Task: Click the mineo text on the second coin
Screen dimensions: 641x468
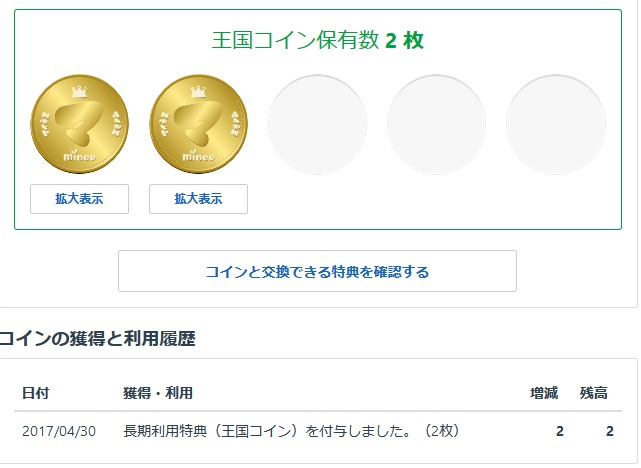Action: click(x=198, y=157)
